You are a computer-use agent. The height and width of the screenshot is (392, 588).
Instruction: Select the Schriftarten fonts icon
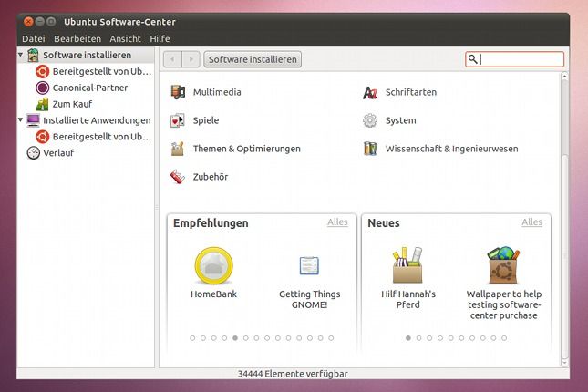click(x=369, y=92)
